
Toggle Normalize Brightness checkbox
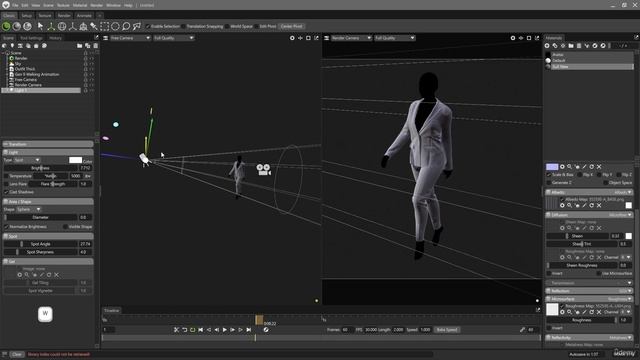pyautogui.click(x=6, y=227)
